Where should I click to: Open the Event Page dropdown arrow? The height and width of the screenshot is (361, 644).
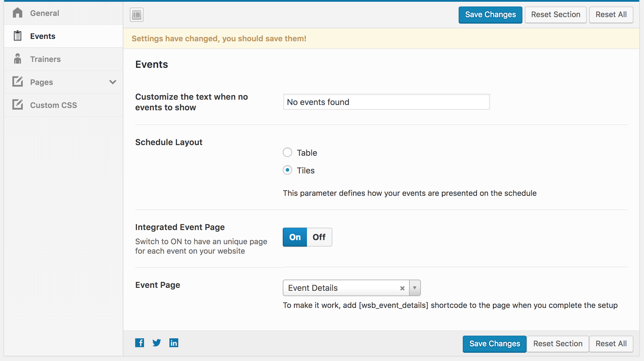415,288
